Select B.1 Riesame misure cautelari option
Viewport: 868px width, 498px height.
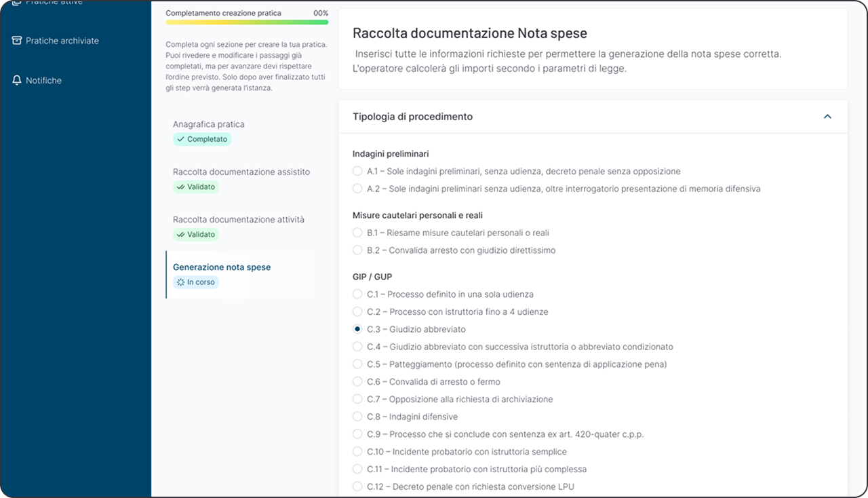[357, 233]
